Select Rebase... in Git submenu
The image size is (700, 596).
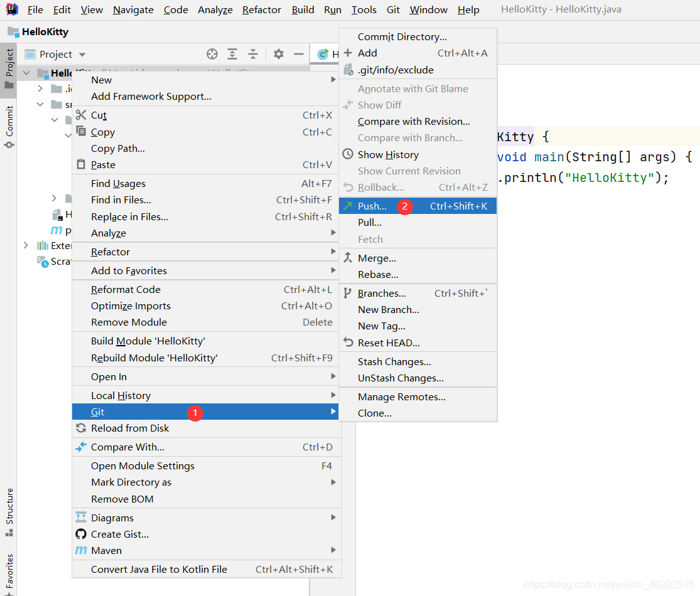pyautogui.click(x=418, y=275)
